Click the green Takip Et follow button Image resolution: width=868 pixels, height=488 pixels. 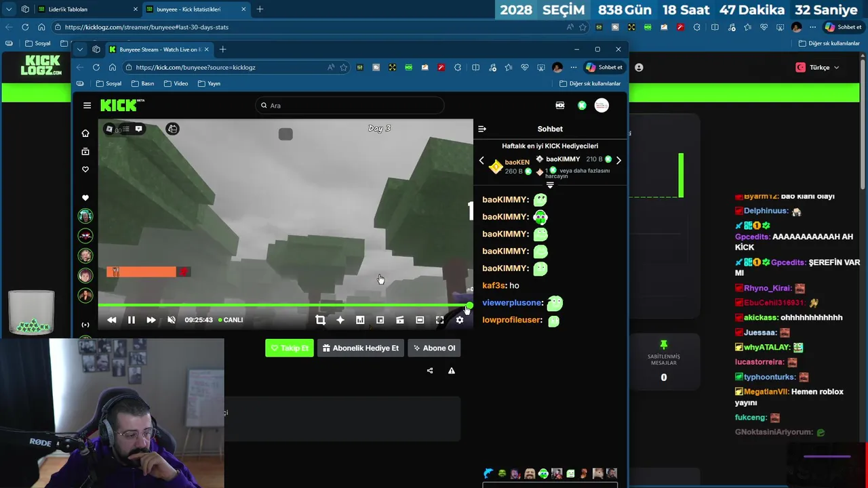pos(290,348)
